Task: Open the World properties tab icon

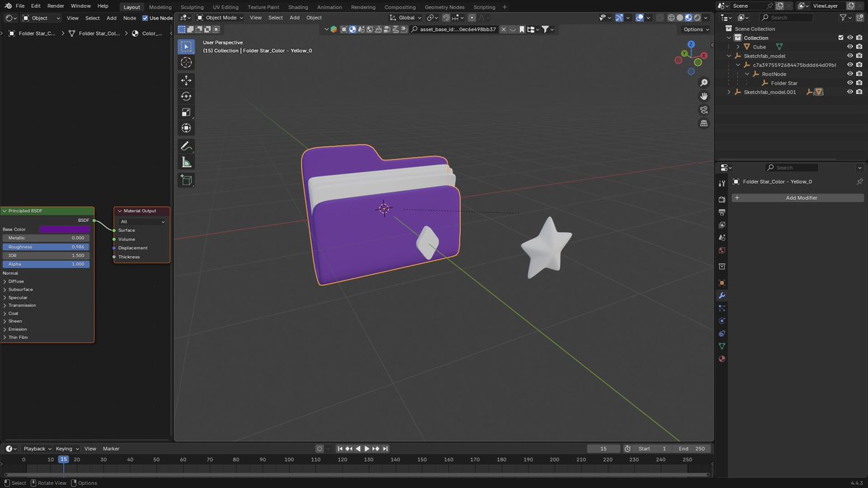Action: (x=722, y=250)
